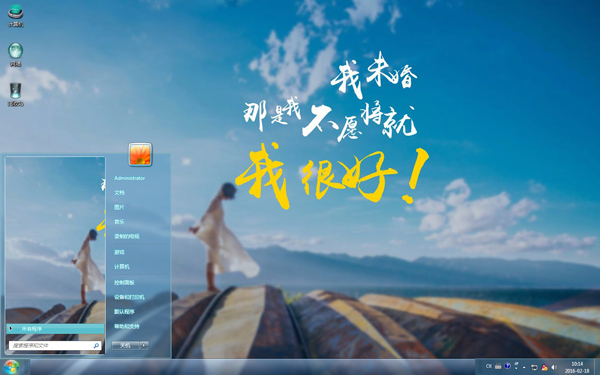
Task: Open 图片 in the Start menu
Action: click(119, 207)
